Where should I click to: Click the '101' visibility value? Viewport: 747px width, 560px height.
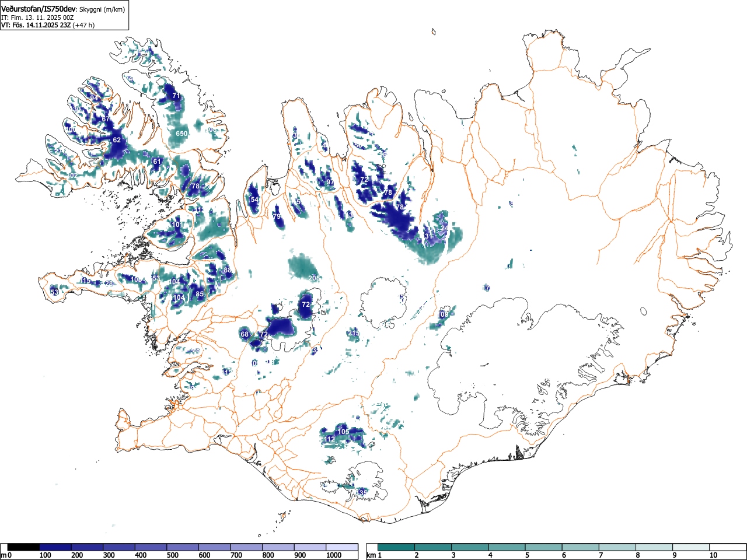click(x=178, y=225)
